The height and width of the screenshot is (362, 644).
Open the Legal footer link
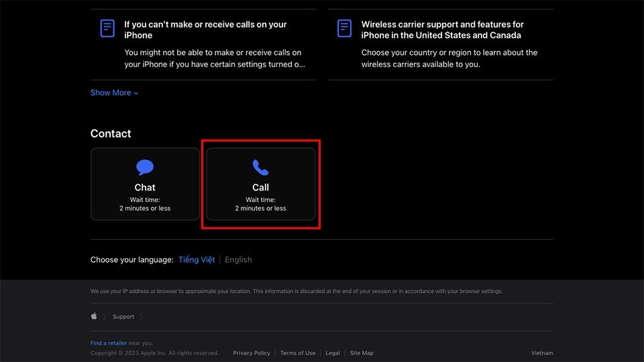point(333,353)
